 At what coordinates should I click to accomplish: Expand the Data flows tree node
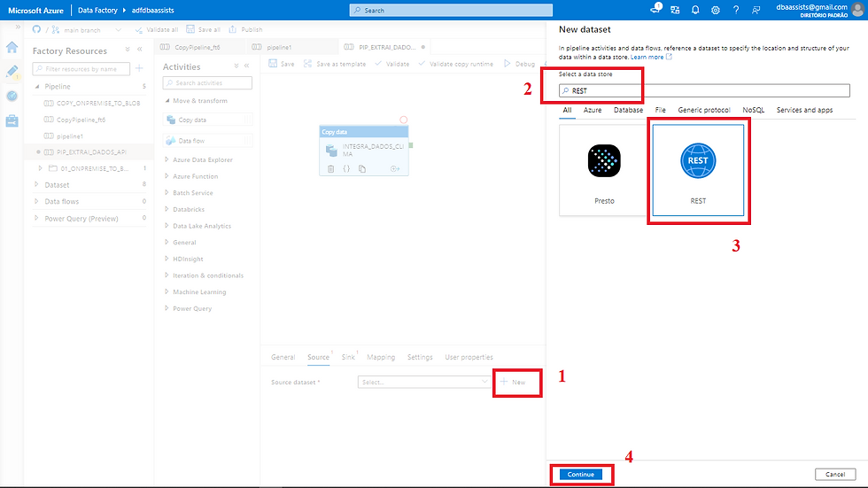point(36,201)
